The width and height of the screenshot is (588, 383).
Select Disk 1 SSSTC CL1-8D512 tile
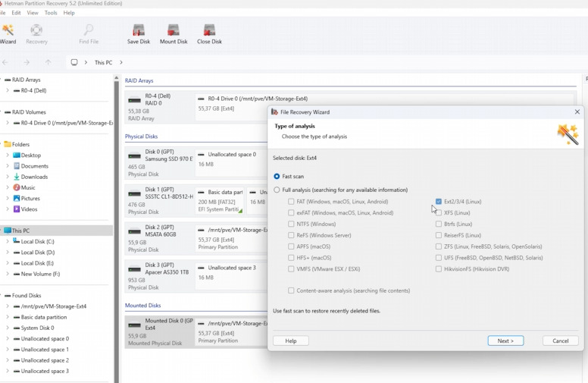tap(160, 200)
